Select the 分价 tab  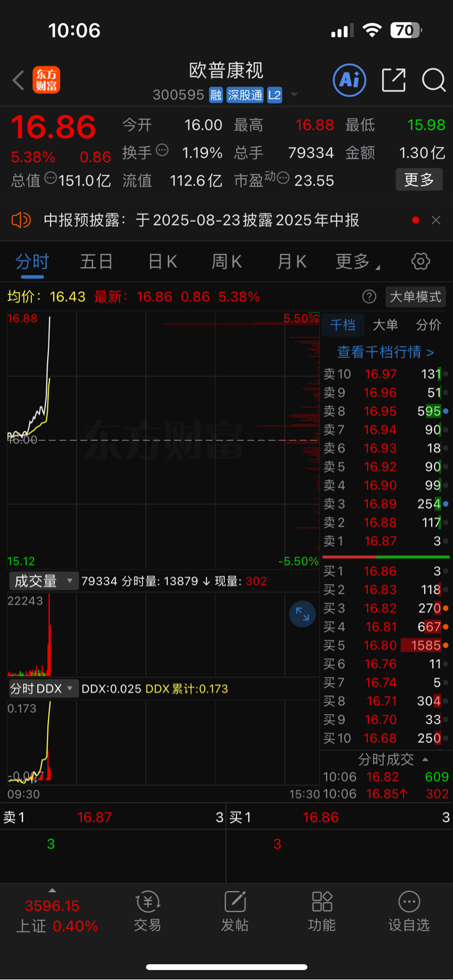[429, 325]
